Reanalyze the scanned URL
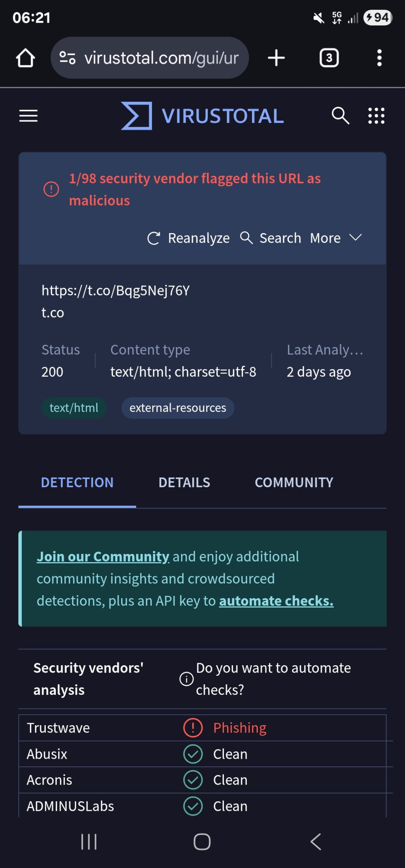 [x=188, y=238]
